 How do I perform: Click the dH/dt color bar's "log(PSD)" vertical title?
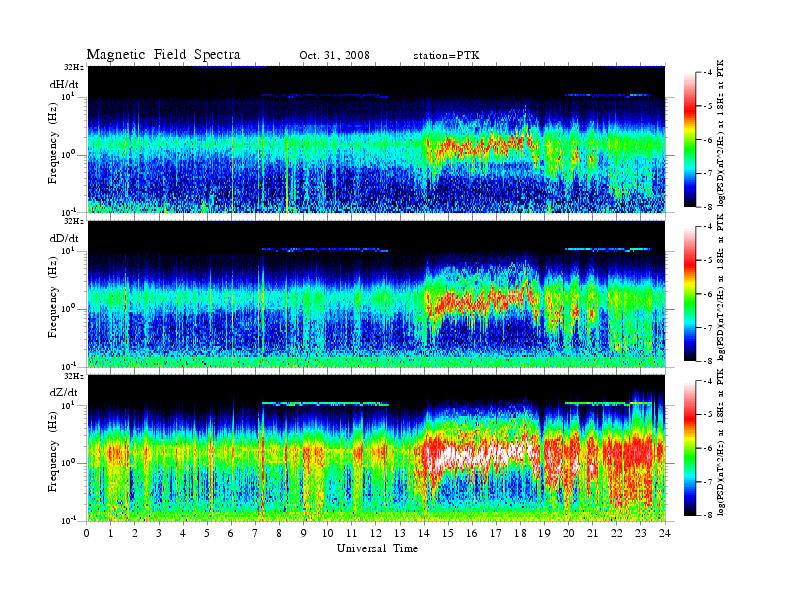coord(720,133)
